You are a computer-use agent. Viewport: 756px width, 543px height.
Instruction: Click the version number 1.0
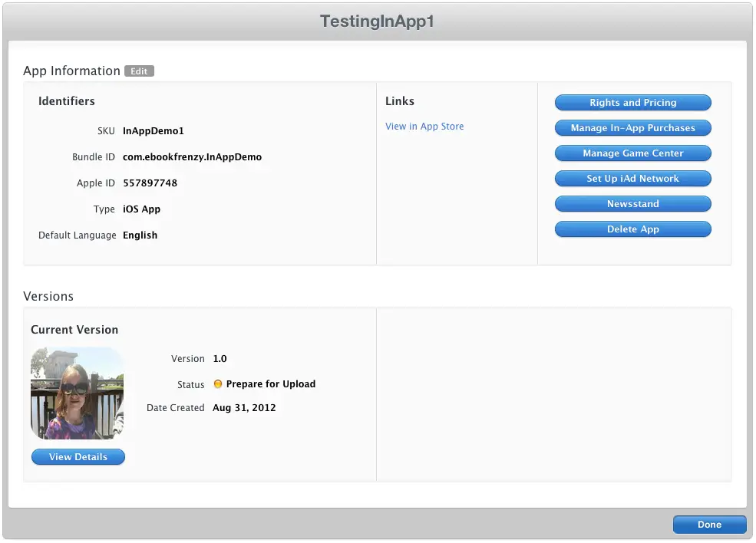click(220, 359)
